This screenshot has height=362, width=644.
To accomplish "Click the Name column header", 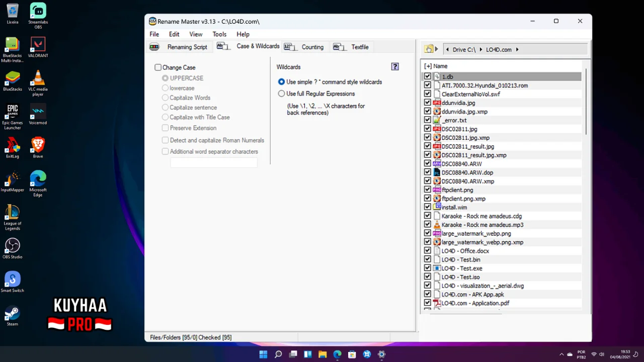I will [440, 66].
